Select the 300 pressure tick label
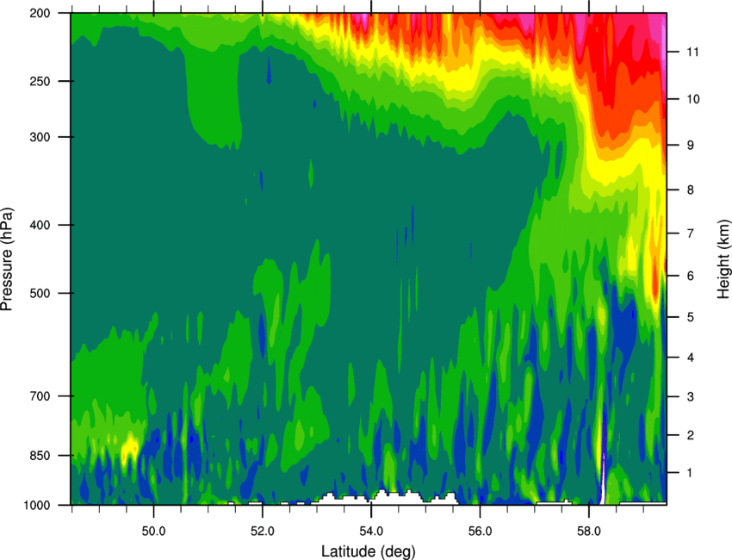732x560 pixels. [40, 137]
